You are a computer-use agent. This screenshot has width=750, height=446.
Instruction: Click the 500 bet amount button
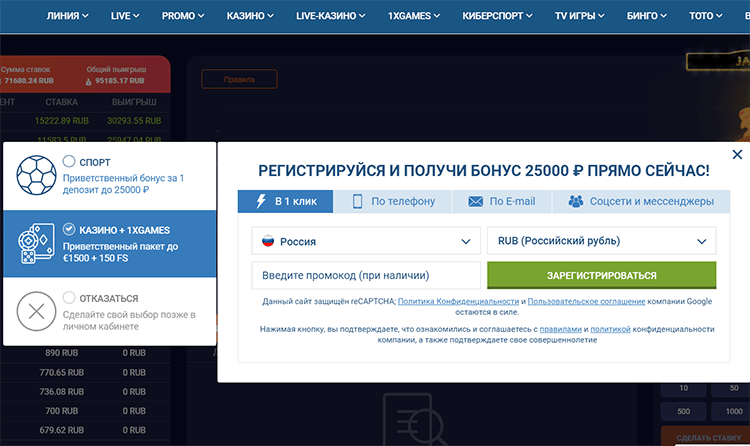pos(683,412)
